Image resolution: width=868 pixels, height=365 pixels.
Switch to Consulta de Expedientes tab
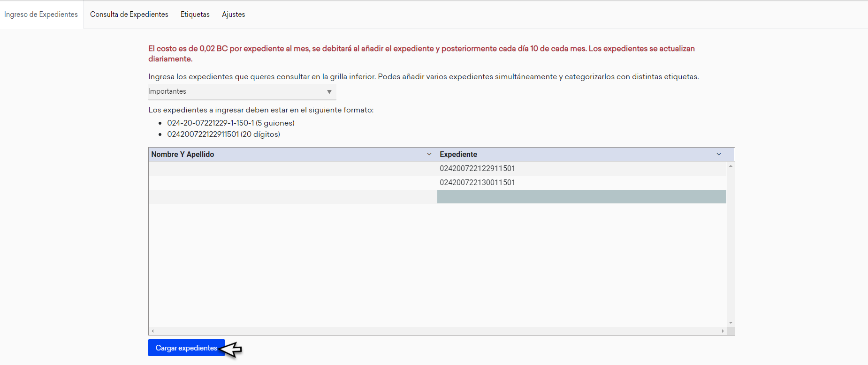click(129, 15)
